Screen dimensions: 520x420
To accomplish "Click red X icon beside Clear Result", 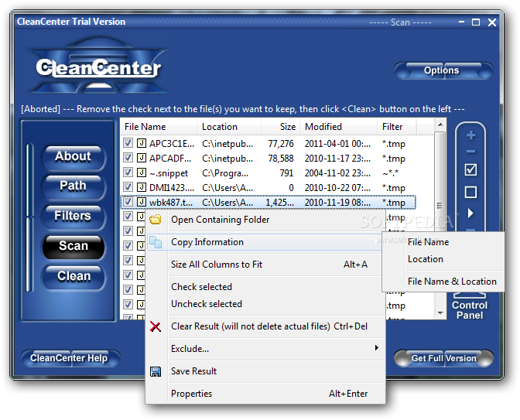I will [x=156, y=326].
